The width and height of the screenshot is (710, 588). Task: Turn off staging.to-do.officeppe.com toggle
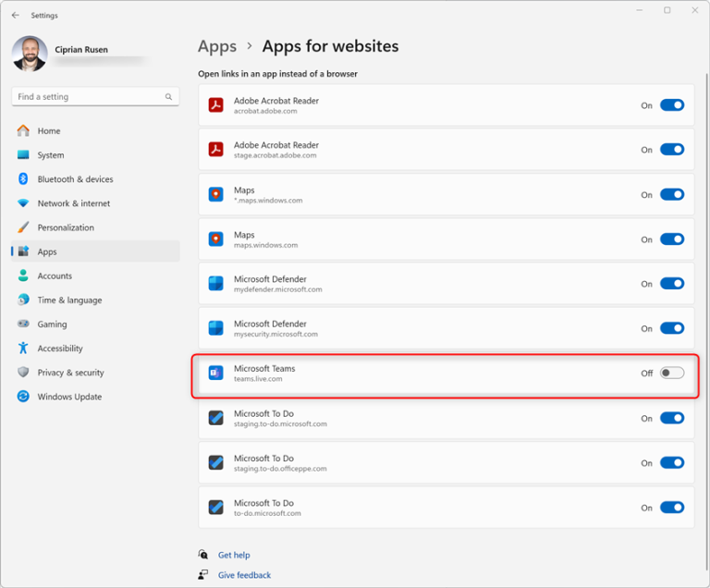point(672,462)
